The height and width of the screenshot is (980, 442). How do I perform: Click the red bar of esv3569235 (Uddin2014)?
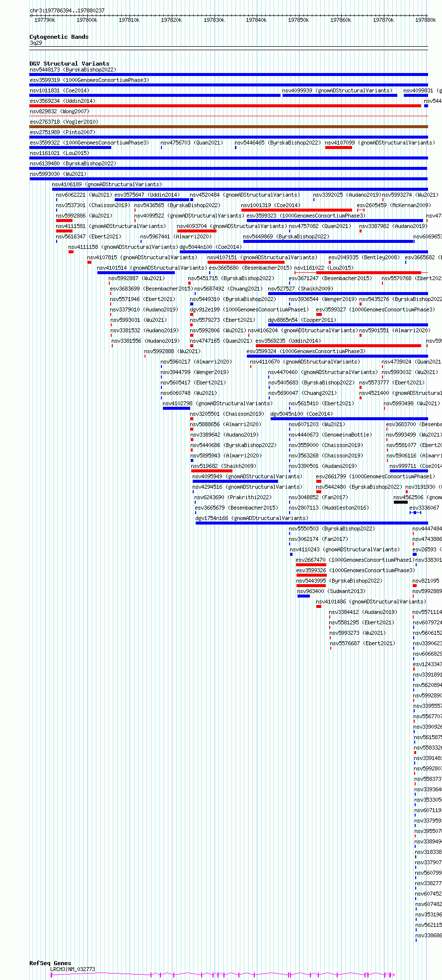pos(338,346)
